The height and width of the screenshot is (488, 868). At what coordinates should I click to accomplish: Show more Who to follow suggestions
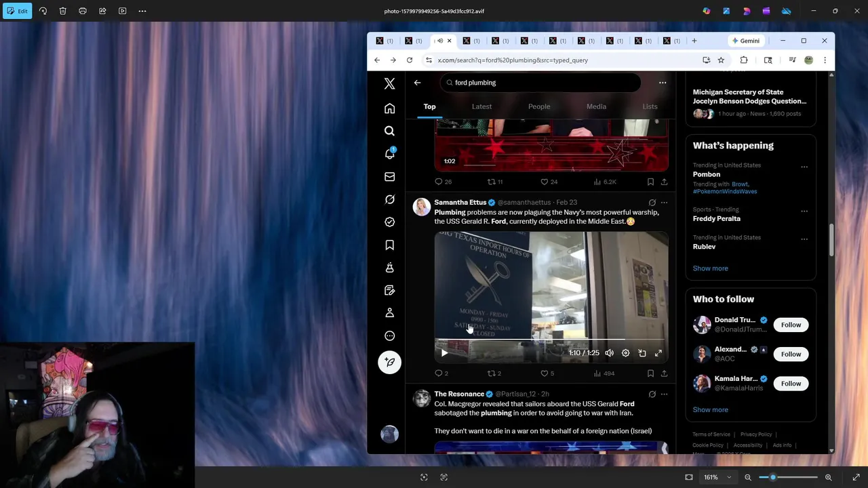pyautogui.click(x=710, y=409)
